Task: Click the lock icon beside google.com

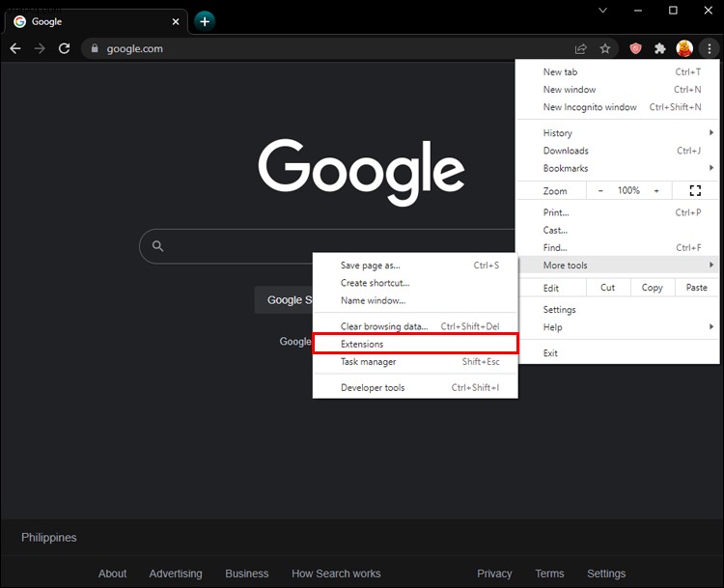Action: (95, 48)
